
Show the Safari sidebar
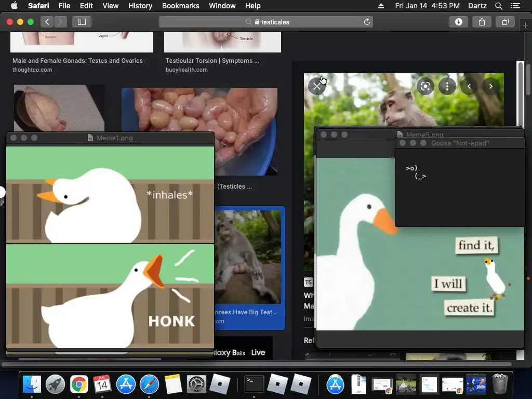tap(82, 22)
